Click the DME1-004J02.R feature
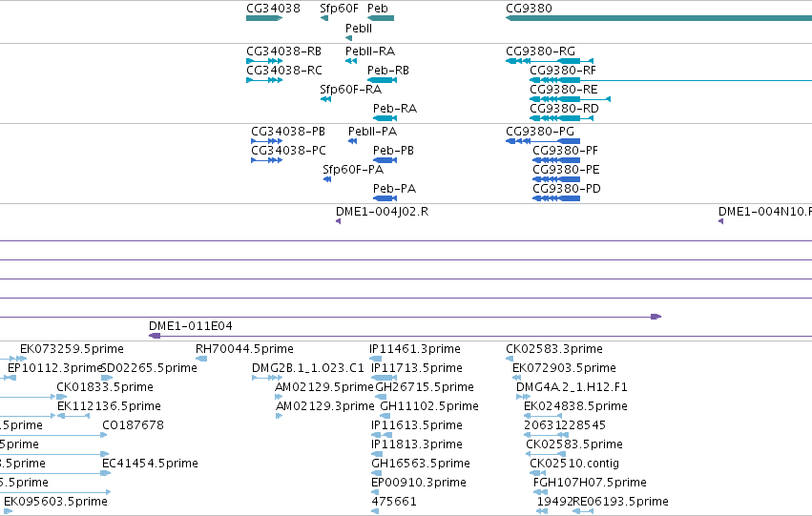The width and height of the screenshot is (812, 516). point(338,221)
